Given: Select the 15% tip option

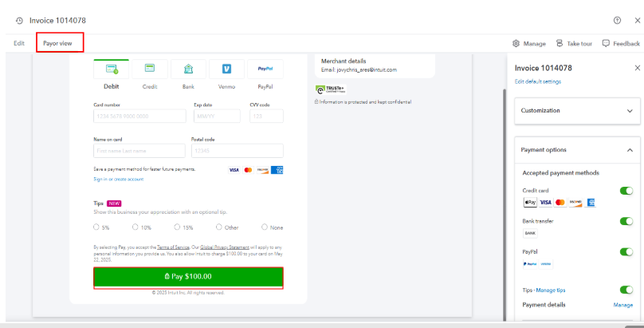Looking at the screenshot, I should coord(177,227).
